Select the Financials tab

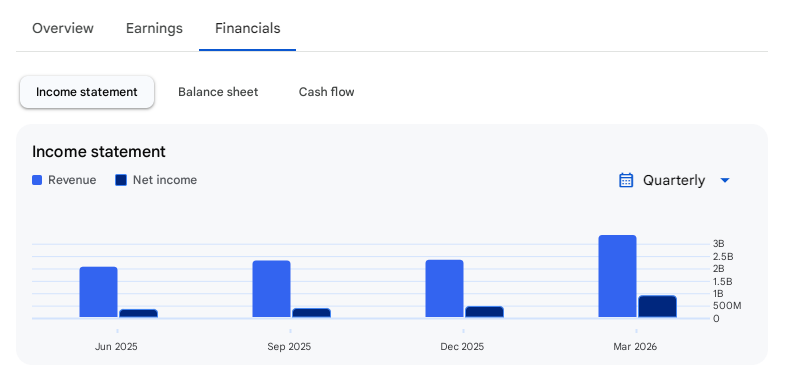pos(247,28)
